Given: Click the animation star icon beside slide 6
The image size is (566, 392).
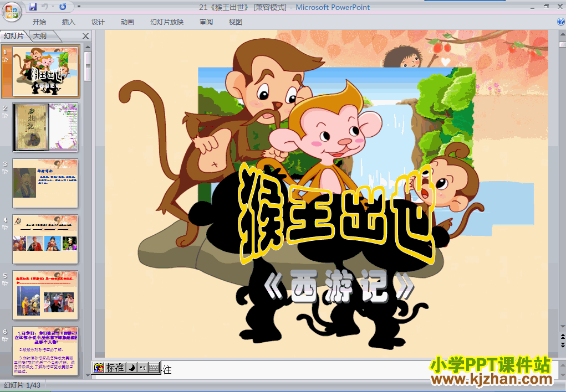Looking at the screenshot, I should coord(5,339).
